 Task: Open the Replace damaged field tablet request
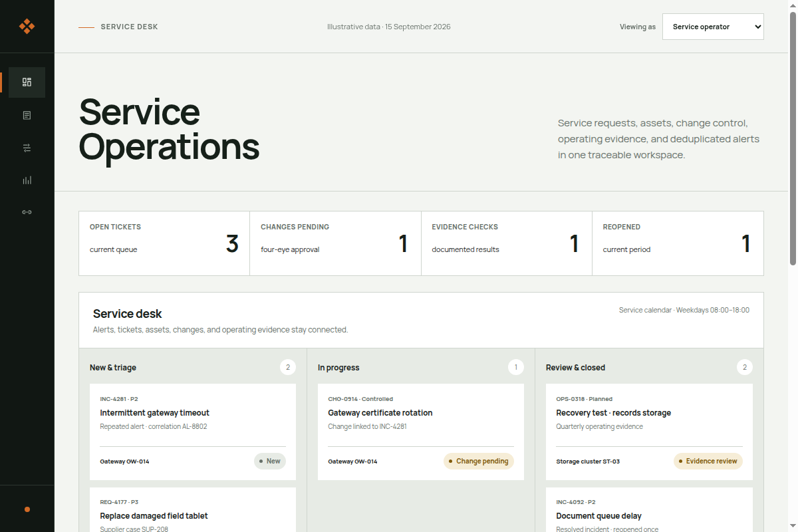click(x=193, y=509)
